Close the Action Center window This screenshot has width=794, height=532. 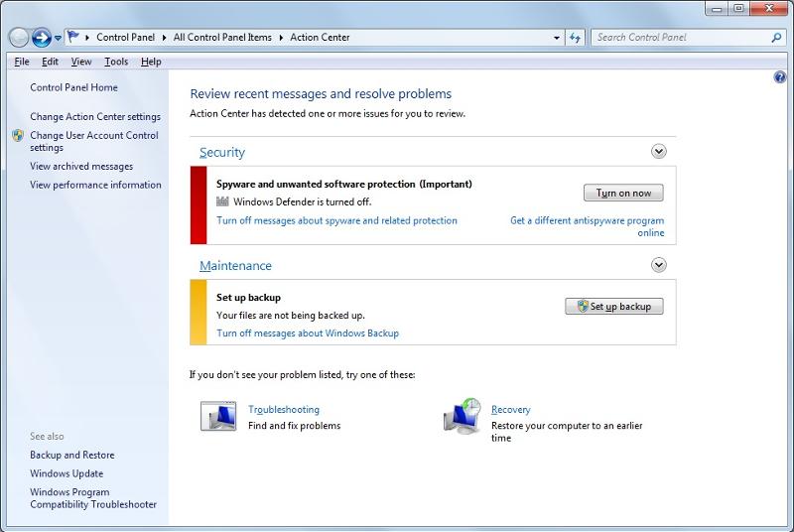(x=770, y=9)
